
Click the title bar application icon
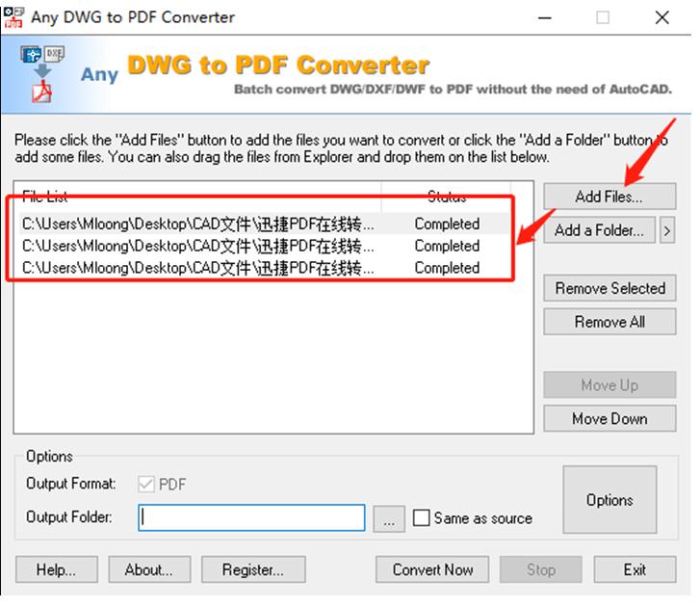click(x=13, y=17)
